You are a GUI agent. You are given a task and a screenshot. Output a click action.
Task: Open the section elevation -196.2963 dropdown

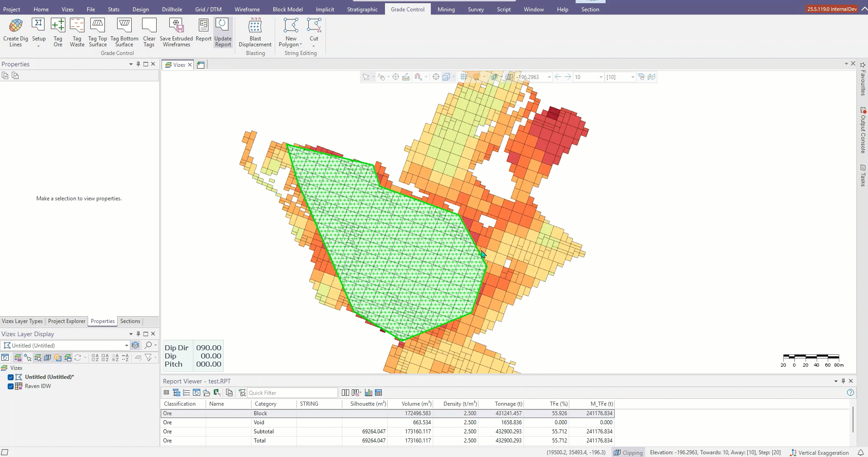click(x=549, y=77)
